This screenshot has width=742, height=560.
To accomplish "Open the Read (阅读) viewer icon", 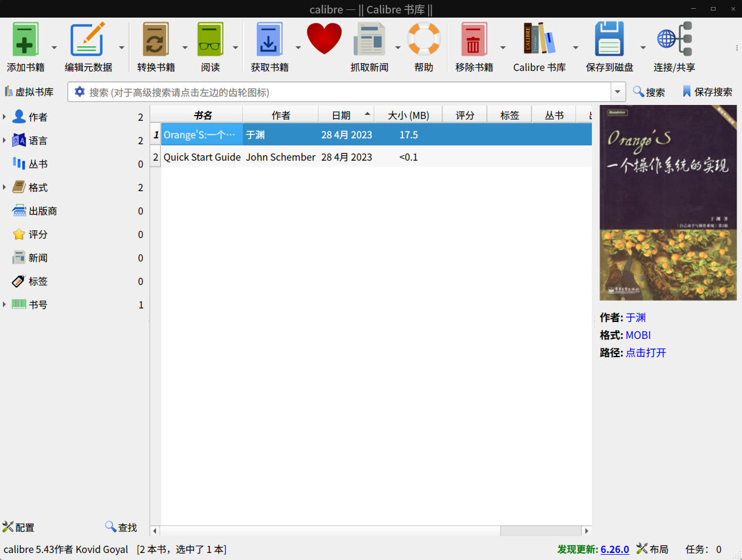I will tap(210, 40).
